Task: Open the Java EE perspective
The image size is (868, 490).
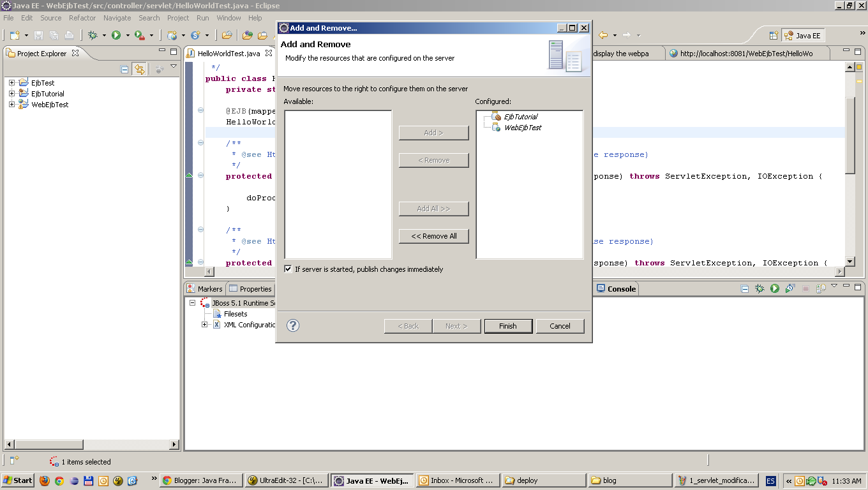Action: (x=802, y=35)
